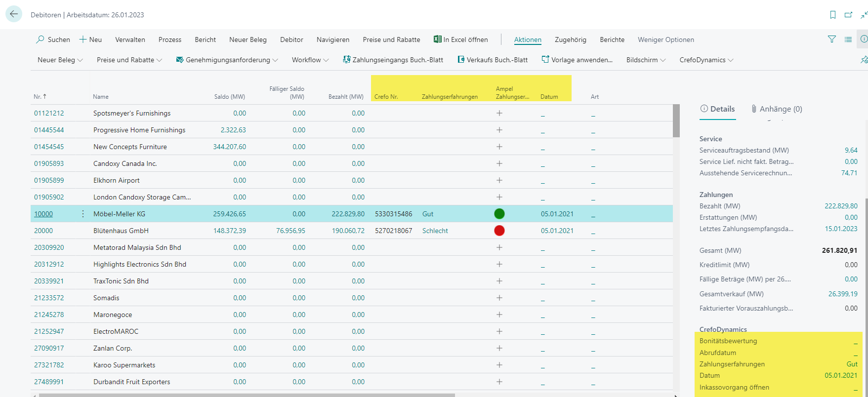The image size is (868, 397).
Task: Click green traffic light for Möbel-Meller KG
Action: 499,214
